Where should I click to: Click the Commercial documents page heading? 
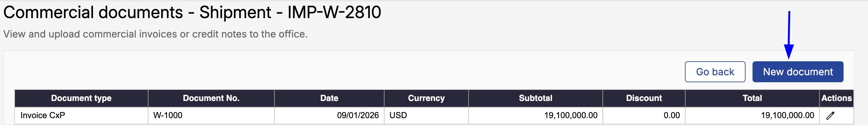click(x=192, y=13)
